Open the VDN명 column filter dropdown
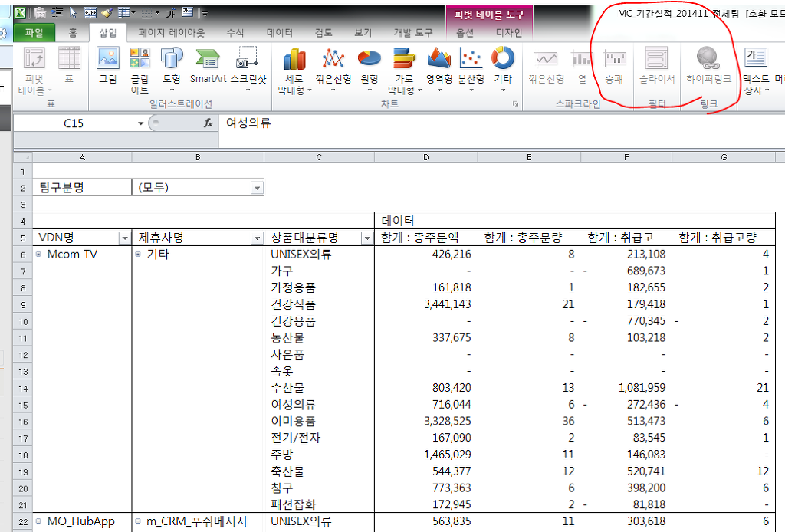This screenshot has width=785, height=532. coord(123,238)
